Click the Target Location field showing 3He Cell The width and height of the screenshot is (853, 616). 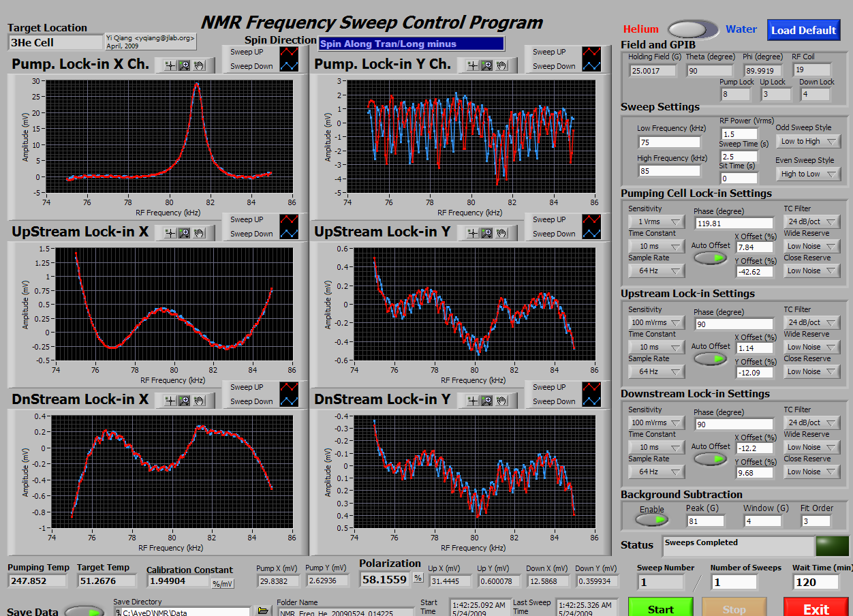tap(55, 42)
